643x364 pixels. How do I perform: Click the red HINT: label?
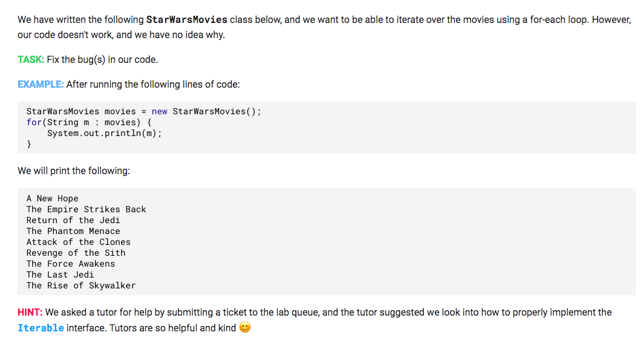click(x=30, y=313)
